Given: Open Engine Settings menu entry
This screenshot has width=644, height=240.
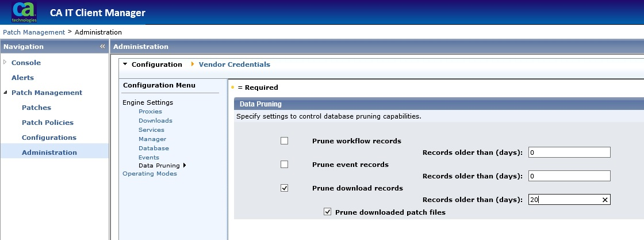Looking at the screenshot, I should 148,102.
